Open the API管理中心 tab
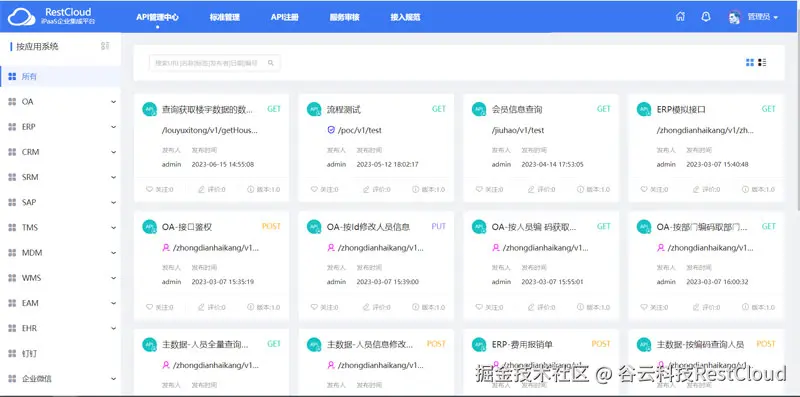Viewport: 800px width, 397px height. coord(157,17)
